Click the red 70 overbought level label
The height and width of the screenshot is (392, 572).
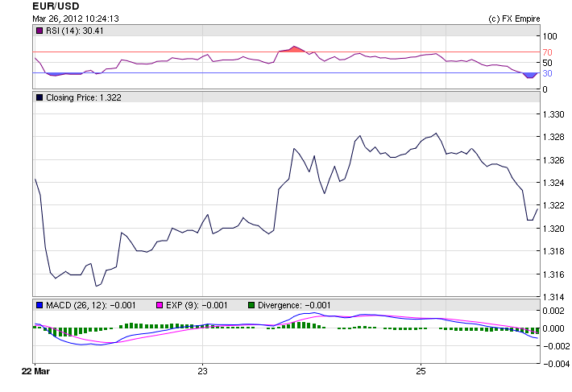click(x=546, y=52)
